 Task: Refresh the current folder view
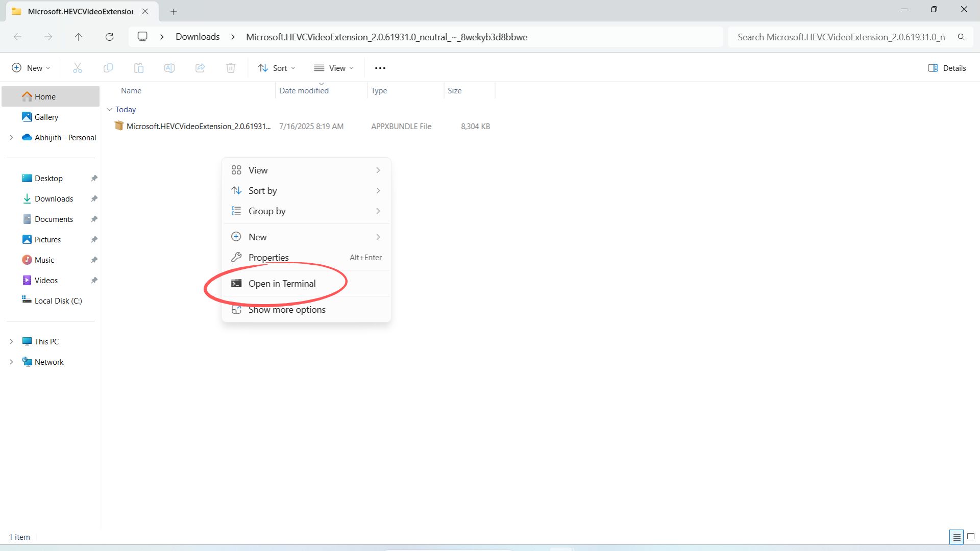click(109, 37)
